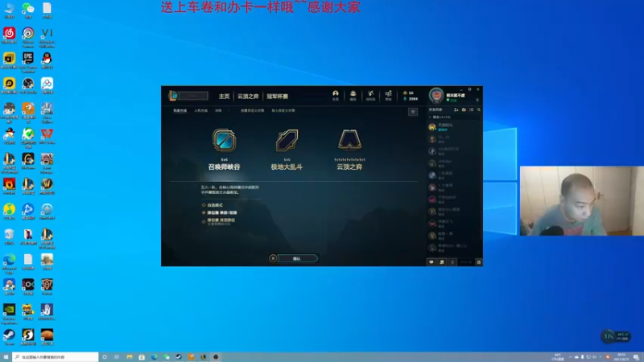Click the voice microphone icon at bottom
This screenshot has height=362, width=644.
(x=452, y=262)
